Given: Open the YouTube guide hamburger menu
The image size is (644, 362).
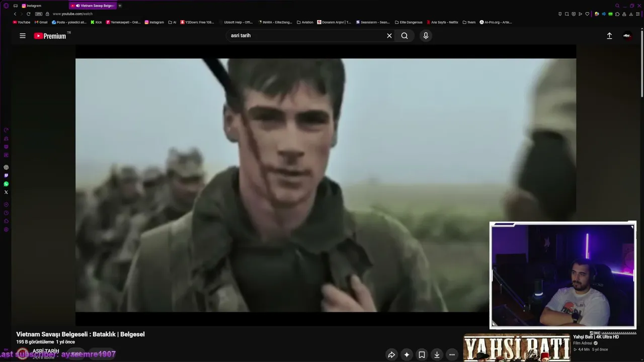Looking at the screenshot, I should coord(23,36).
